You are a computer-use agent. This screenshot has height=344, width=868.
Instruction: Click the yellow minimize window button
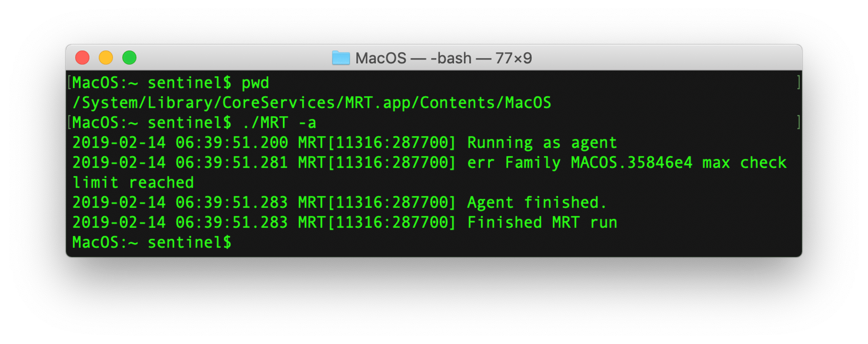105,58
